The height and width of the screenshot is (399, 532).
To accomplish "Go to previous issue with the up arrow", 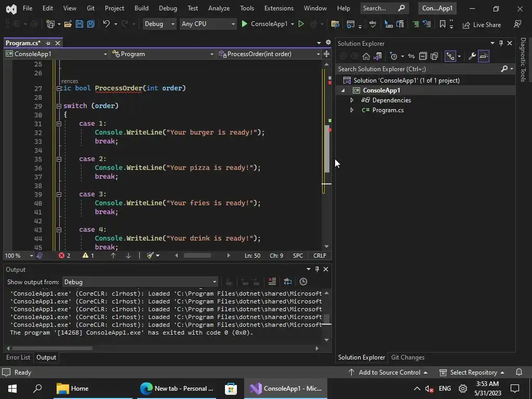I will (x=113, y=256).
